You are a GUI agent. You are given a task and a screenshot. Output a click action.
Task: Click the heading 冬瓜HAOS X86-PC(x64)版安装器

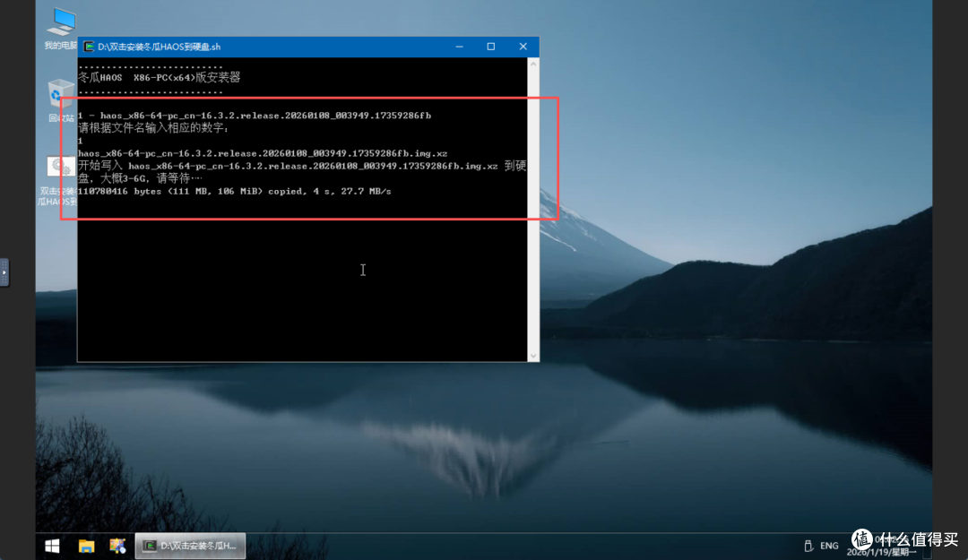[160, 78]
